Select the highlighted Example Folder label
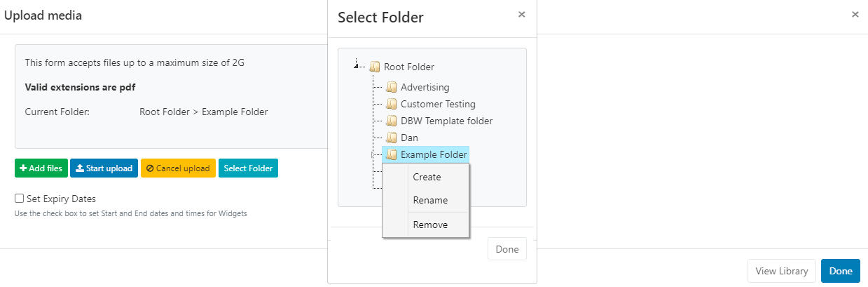 [x=434, y=154]
